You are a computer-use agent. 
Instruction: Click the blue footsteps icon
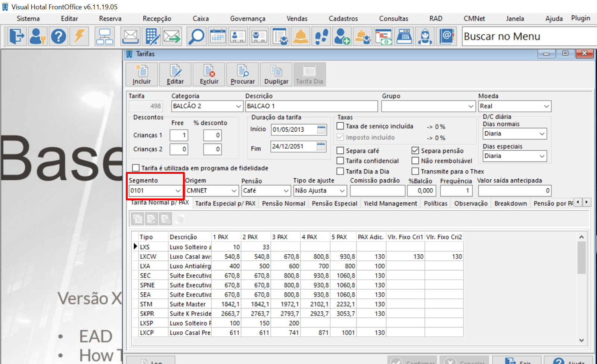click(321, 37)
